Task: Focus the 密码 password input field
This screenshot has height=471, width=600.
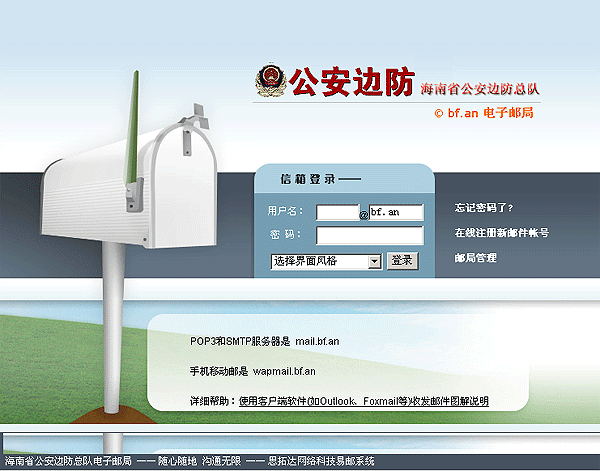Action: (x=369, y=235)
